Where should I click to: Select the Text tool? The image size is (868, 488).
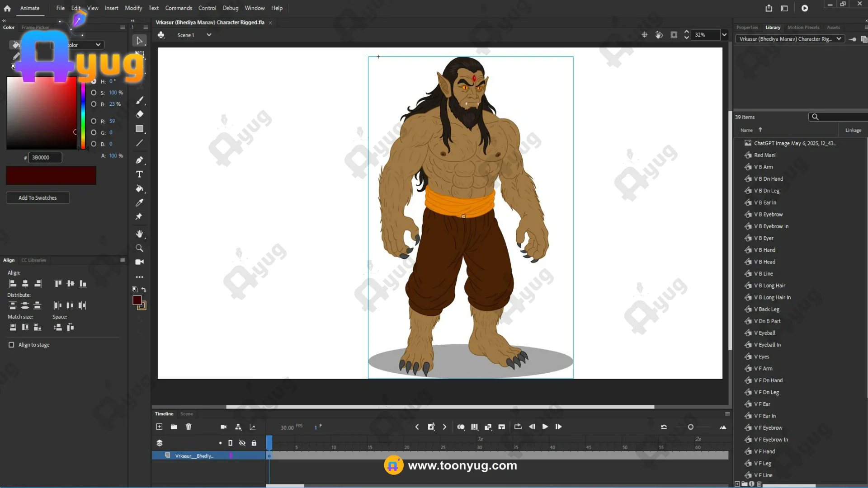(139, 174)
